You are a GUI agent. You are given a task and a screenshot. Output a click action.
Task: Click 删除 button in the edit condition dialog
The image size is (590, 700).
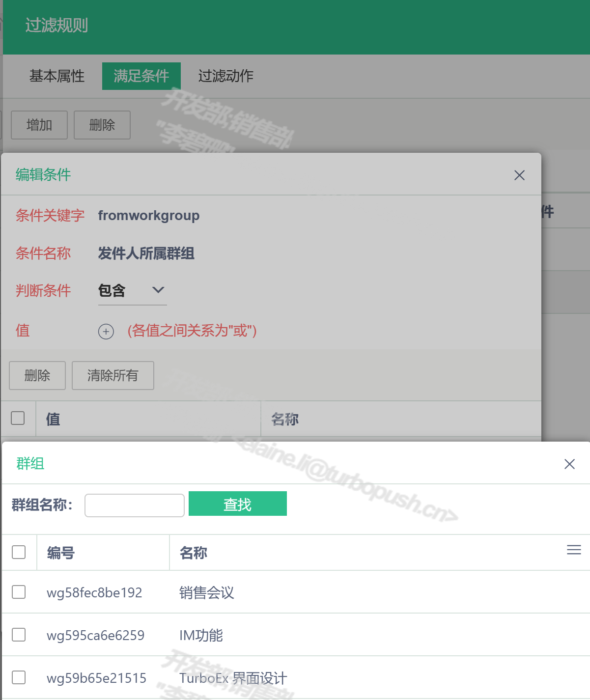[37, 376]
